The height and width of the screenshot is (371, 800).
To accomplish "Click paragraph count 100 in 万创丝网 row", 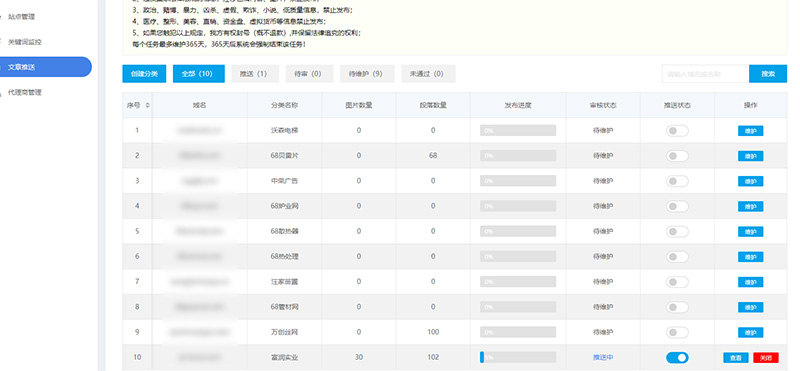I will coord(433,332).
